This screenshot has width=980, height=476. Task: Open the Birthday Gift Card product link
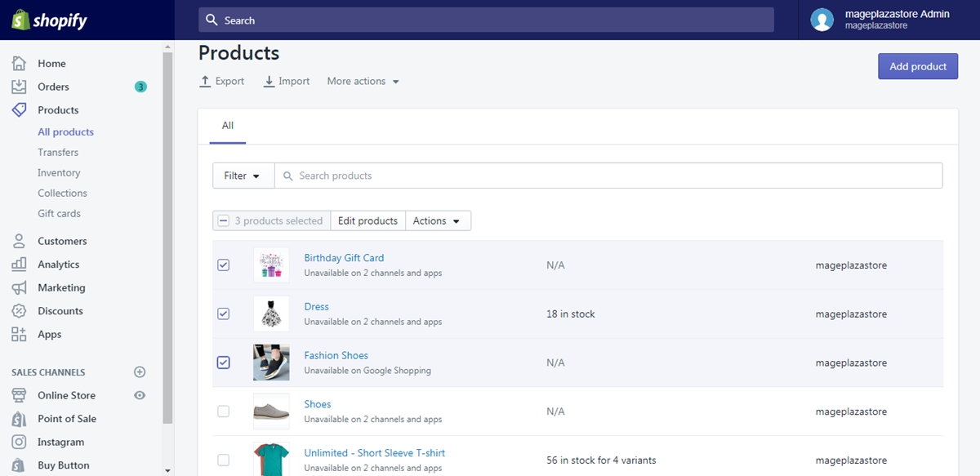click(x=344, y=258)
